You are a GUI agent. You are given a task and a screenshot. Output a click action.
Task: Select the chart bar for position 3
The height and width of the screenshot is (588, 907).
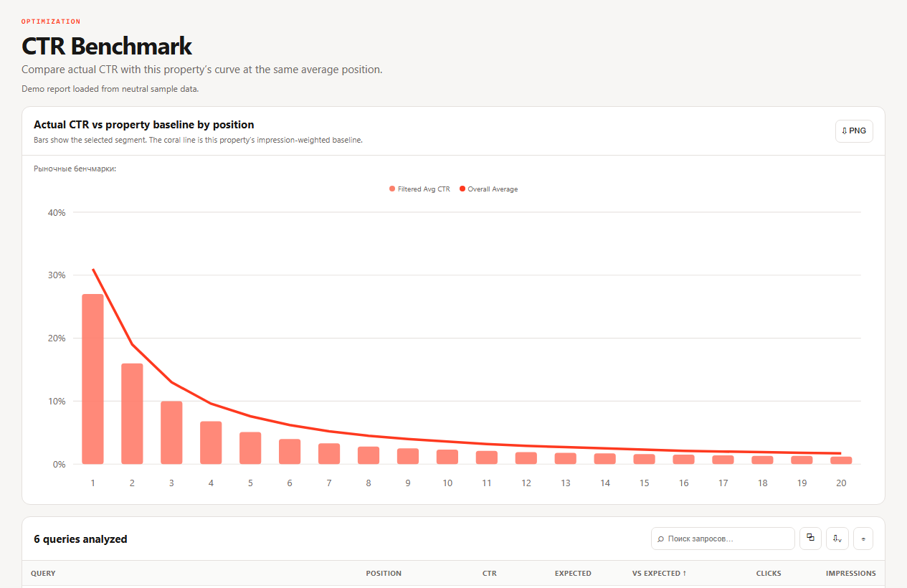click(171, 432)
